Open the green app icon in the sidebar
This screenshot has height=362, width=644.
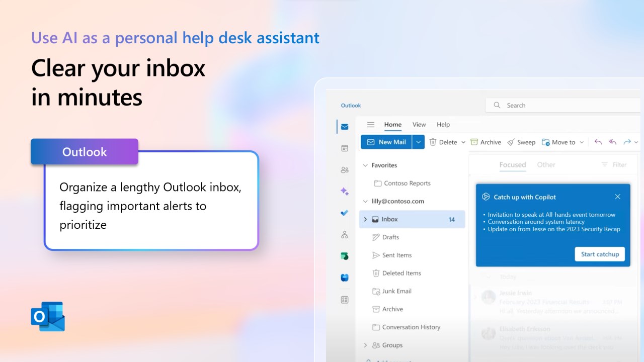pos(345,256)
